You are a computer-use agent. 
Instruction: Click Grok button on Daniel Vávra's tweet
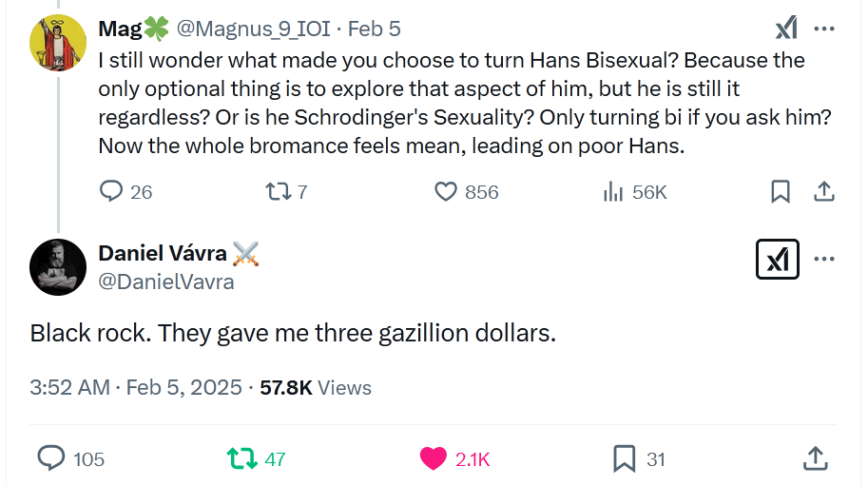pyautogui.click(x=777, y=260)
